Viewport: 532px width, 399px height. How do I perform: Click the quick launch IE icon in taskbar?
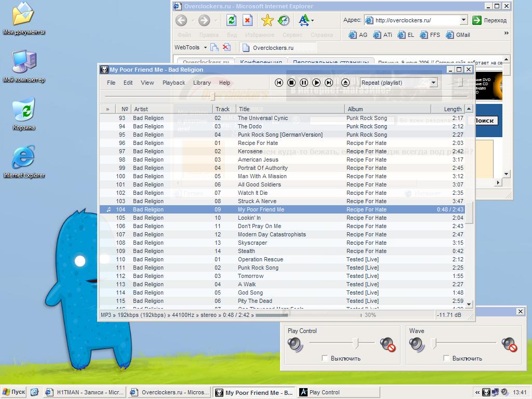click(x=34, y=392)
